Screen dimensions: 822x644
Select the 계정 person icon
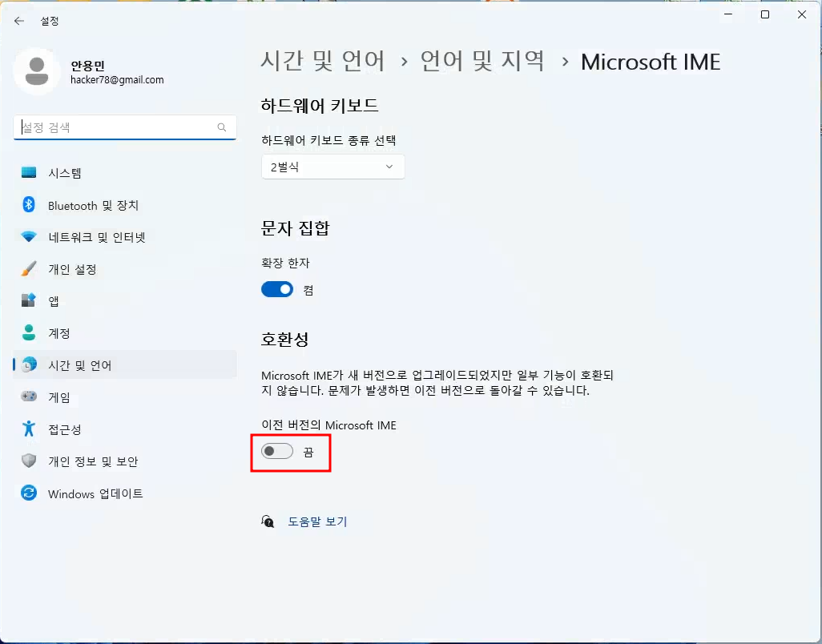(x=29, y=332)
